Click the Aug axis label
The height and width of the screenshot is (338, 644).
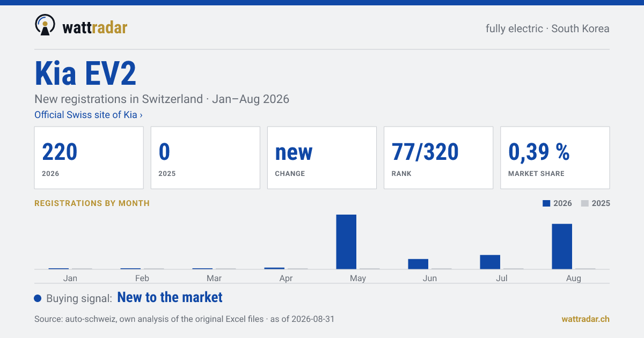point(574,278)
